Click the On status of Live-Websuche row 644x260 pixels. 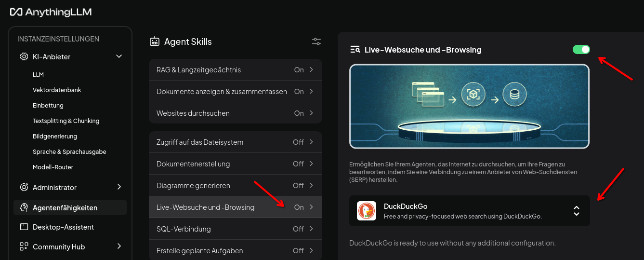coord(299,207)
